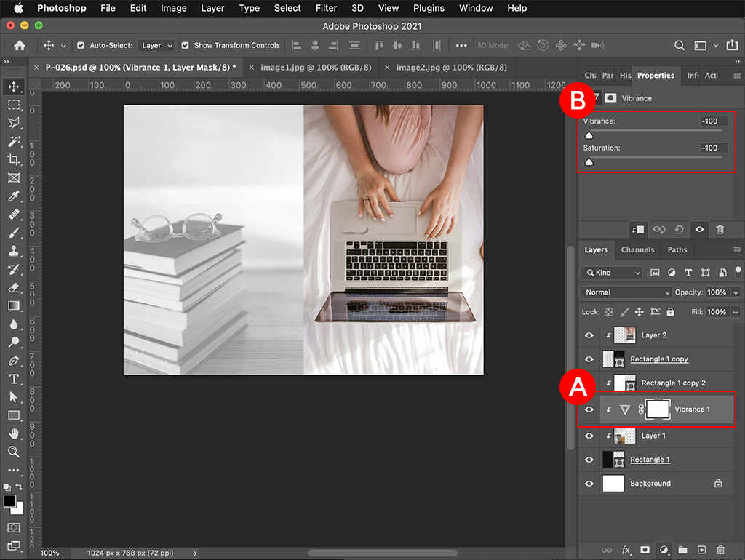Hide the Rectangle 1 copy layer
Image resolution: width=745 pixels, height=560 pixels.
(x=589, y=359)
